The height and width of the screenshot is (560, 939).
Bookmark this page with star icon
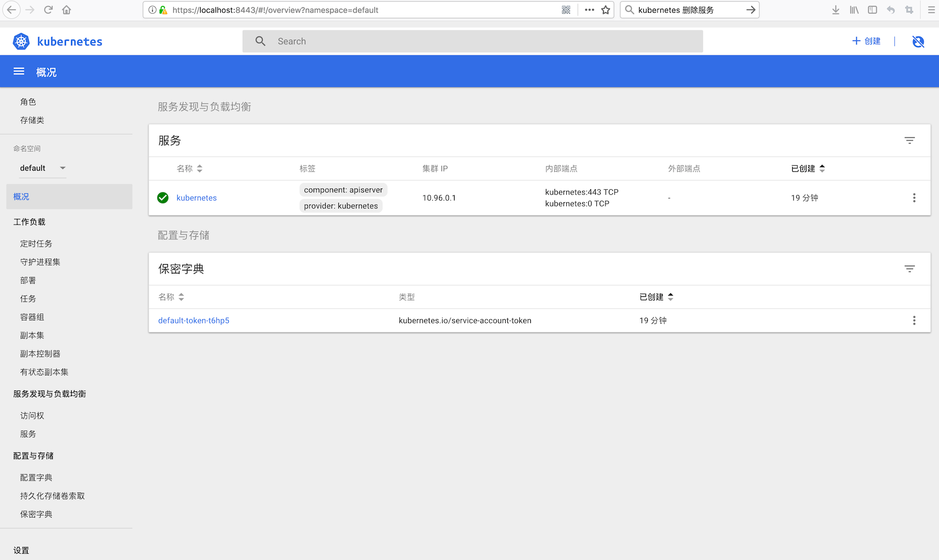(605, 10)
